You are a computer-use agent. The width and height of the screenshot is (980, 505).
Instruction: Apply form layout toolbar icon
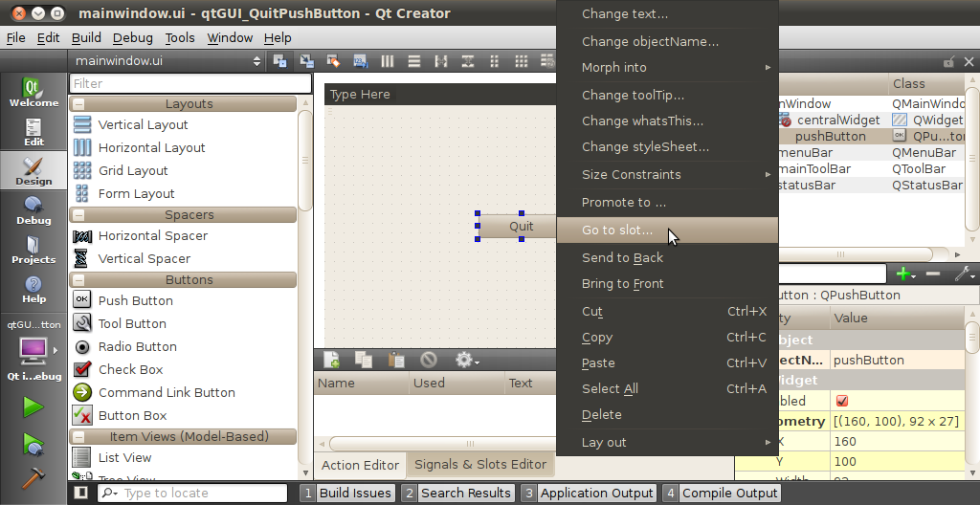point(495,60)
